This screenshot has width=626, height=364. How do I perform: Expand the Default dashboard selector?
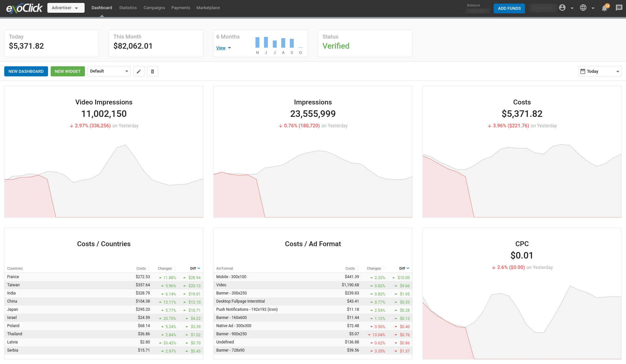[109, 71]
